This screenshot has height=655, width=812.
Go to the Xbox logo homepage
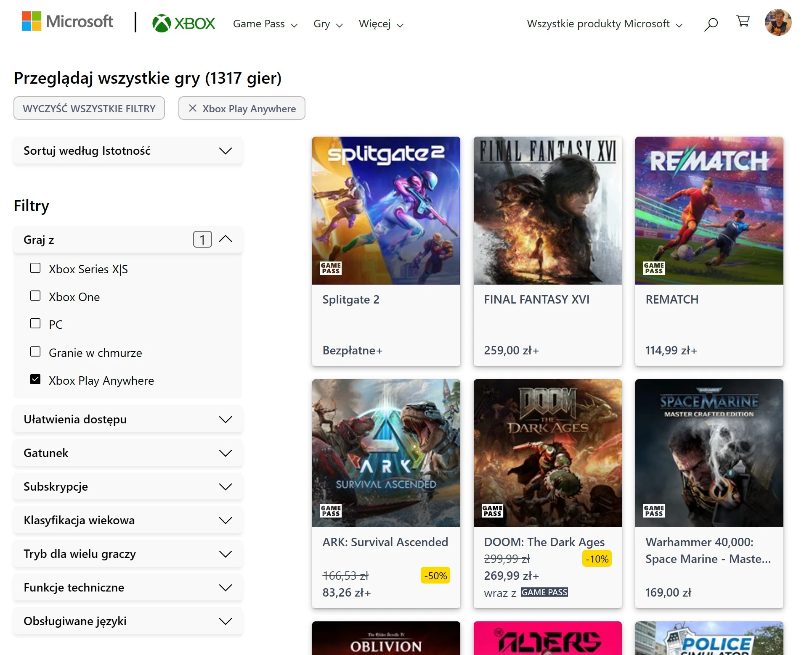183,24
